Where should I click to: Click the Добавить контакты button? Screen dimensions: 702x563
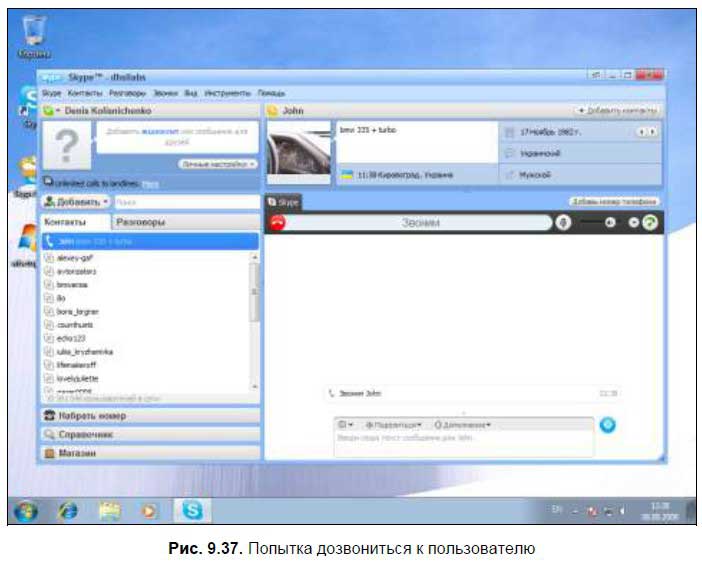point(616,110)
